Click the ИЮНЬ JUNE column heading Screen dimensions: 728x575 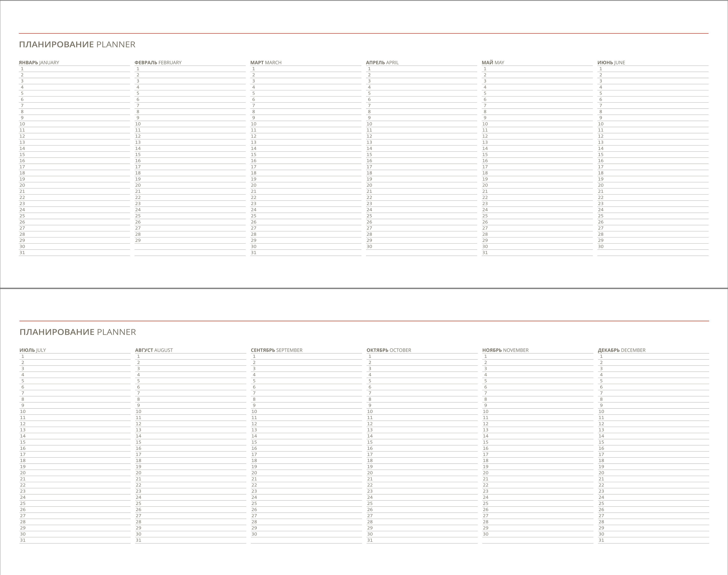click(x=611, y=63)
